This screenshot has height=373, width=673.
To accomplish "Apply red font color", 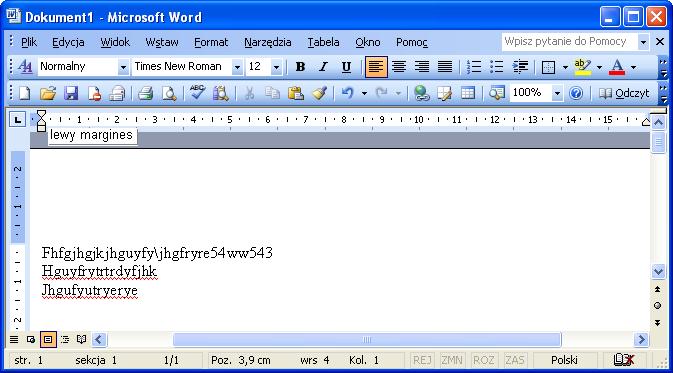I will 617,67.
